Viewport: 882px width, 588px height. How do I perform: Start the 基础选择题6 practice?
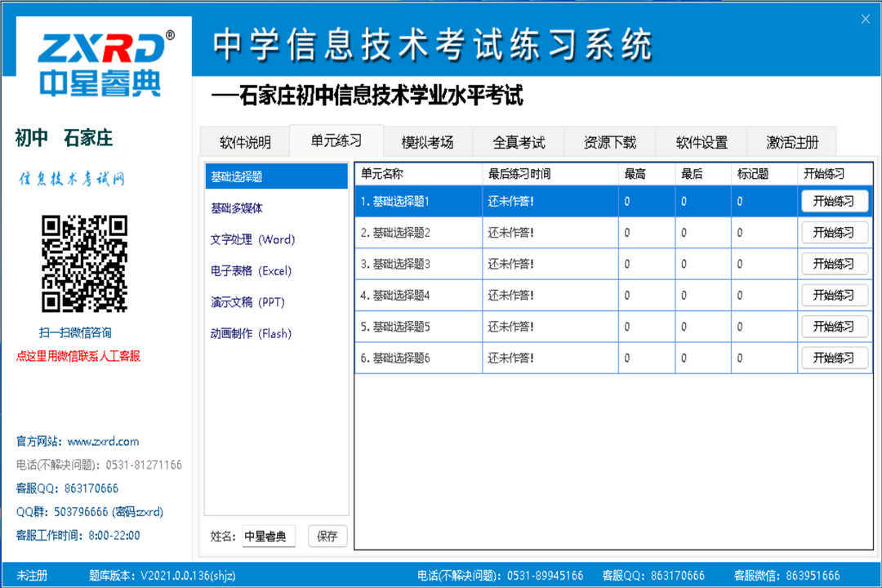pos(834,358)
